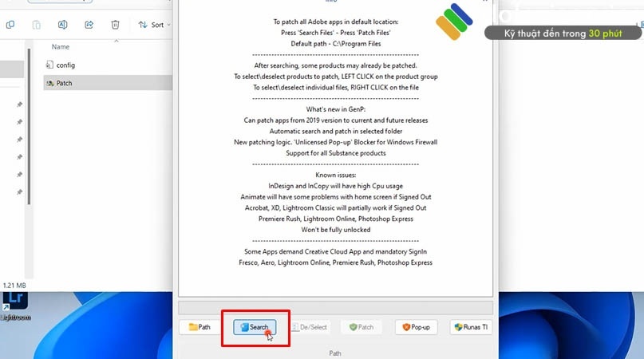The image size is (644, 359).
Task: Click the progress bar above the buttons
Action: pyautogui.click(x=335, y=308)
